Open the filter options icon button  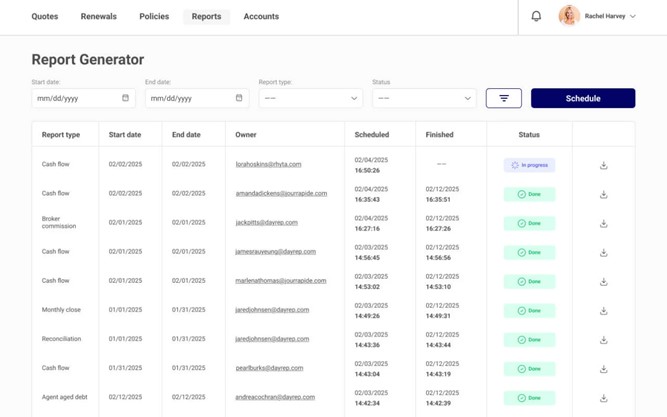tap(504, 98)
